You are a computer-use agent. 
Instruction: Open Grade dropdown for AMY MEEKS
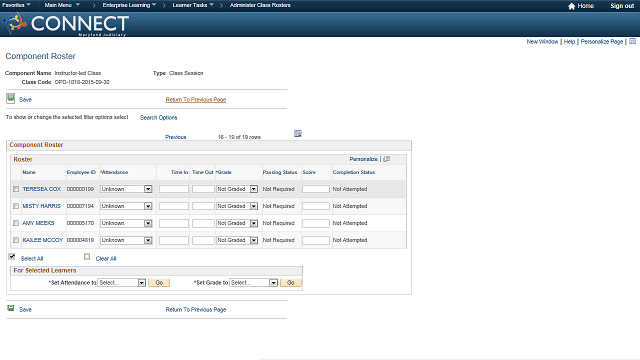237,223
